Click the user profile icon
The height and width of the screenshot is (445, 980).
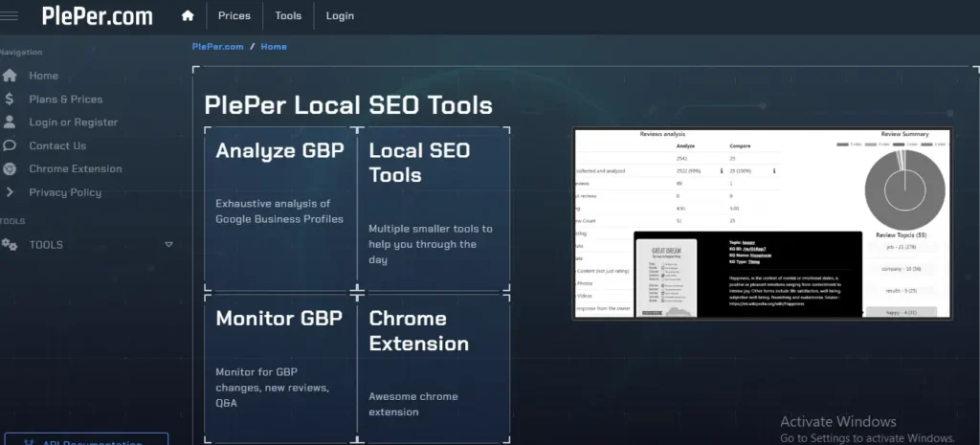click(10, 122)
